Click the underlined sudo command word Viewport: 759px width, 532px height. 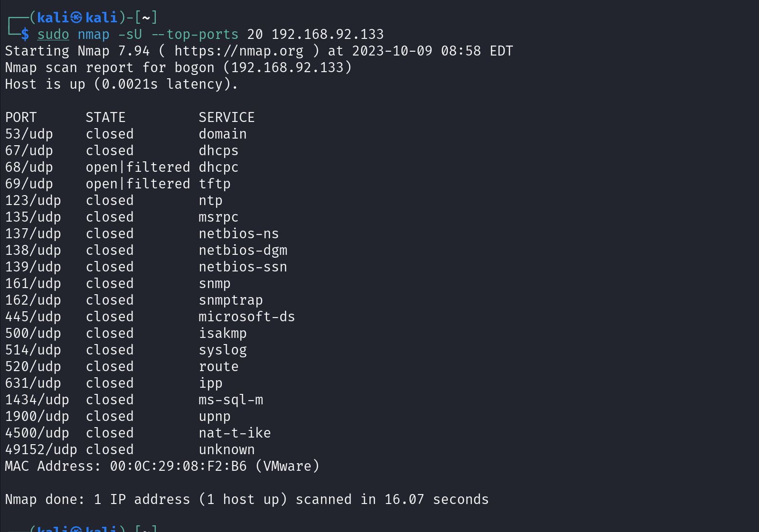(53, 34)
